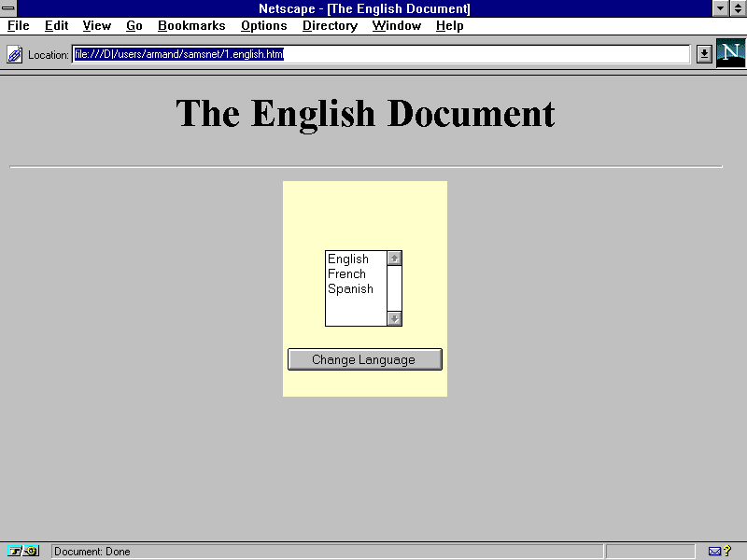Select English in the language list

click(348, 259)
